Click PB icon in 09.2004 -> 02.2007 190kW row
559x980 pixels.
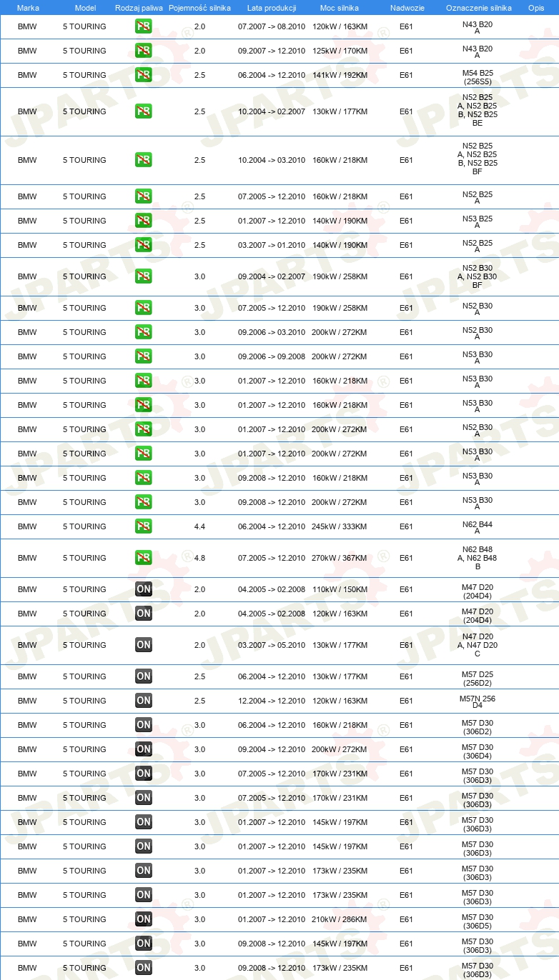click(x=144, y=276)
